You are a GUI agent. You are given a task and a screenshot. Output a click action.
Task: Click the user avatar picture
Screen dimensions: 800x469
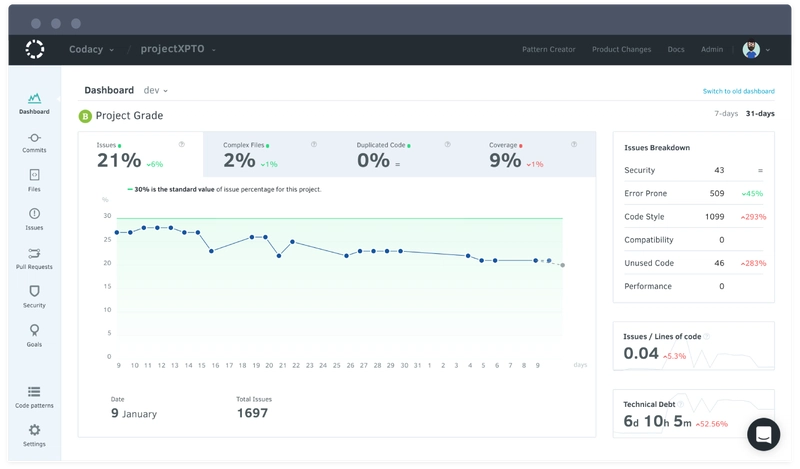751,50
